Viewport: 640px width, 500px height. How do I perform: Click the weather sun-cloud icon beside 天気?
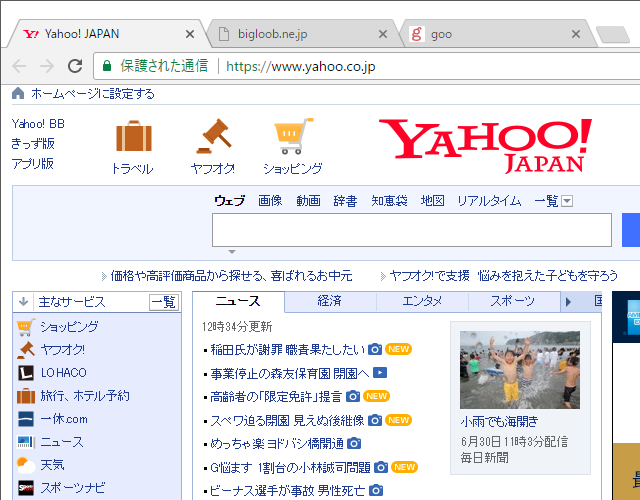click(x=26, y=465)
